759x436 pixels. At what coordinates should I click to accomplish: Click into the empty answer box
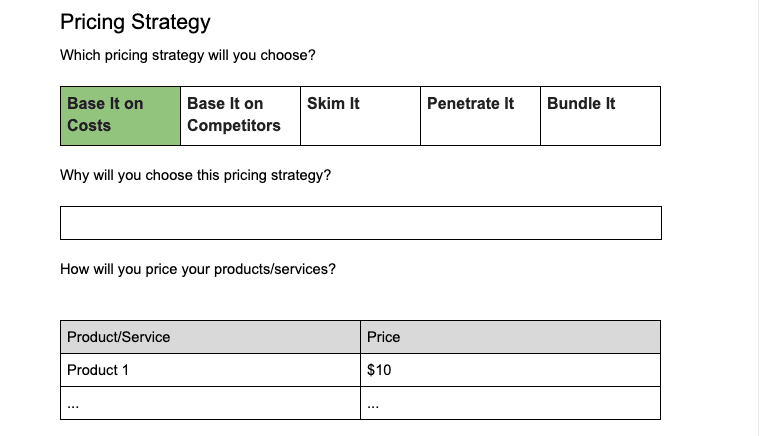[360, 223]
